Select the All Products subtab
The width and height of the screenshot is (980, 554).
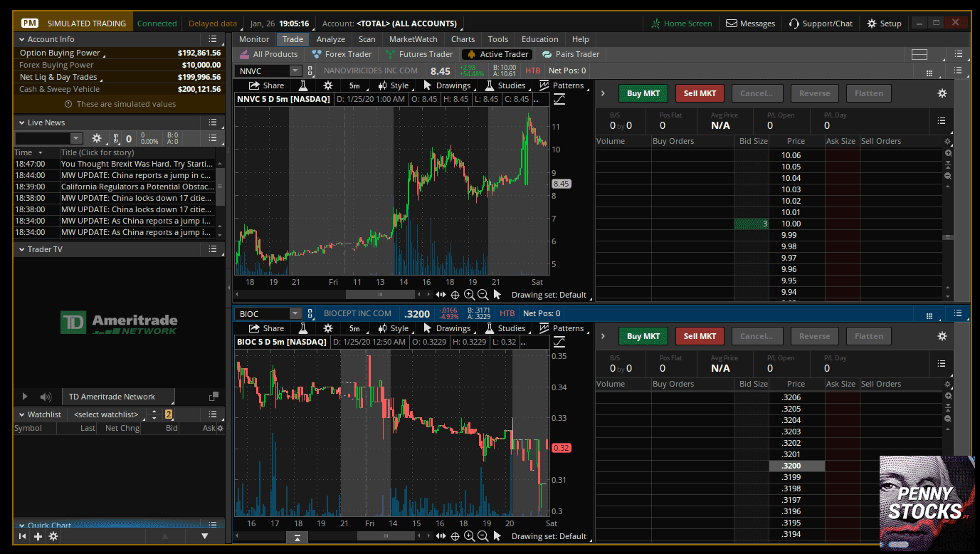(268, 54)
